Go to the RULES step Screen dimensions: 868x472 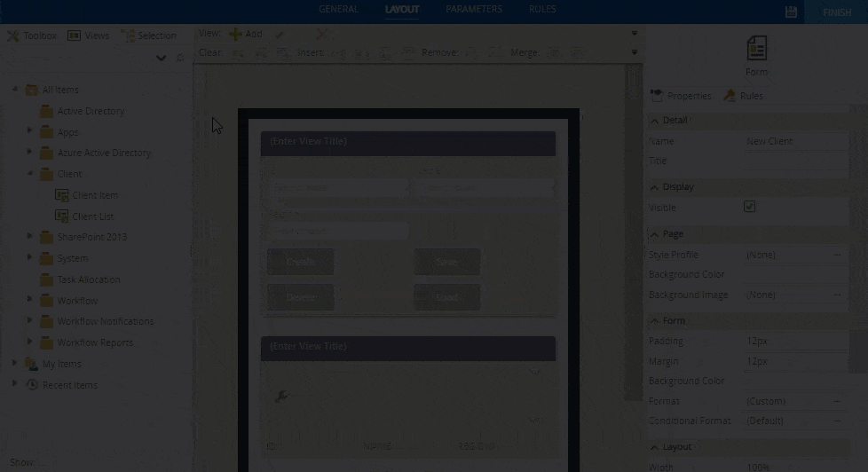tap(542, 9)
